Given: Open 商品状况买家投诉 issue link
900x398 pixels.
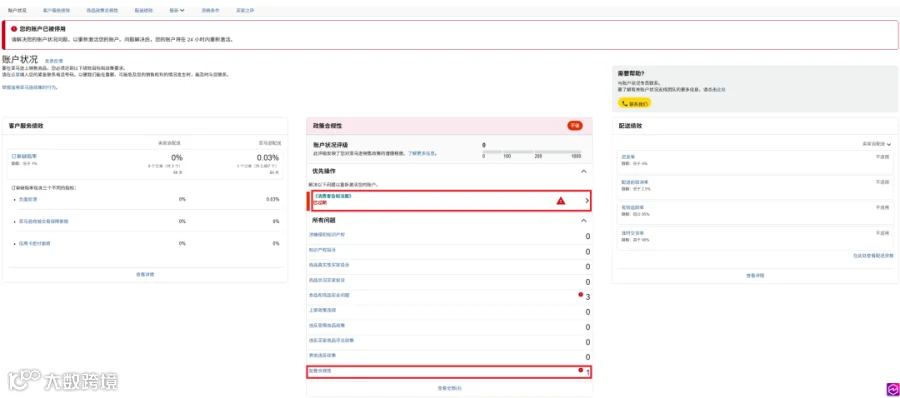Looking at the screenshot, I should point(327,280).
